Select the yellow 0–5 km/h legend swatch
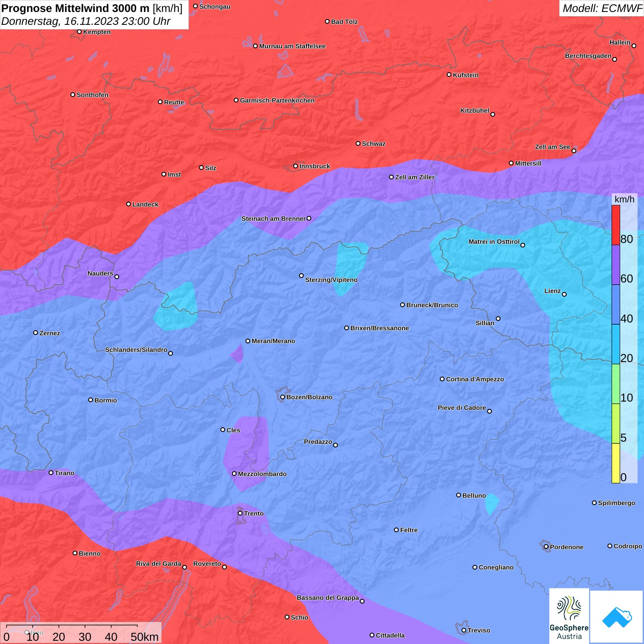Viewport: 644px width, 644px height. pyautogui.click(x=615, y=463)
